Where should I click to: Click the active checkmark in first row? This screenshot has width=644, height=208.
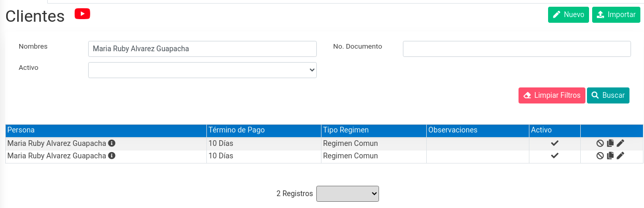click(555, 143)
